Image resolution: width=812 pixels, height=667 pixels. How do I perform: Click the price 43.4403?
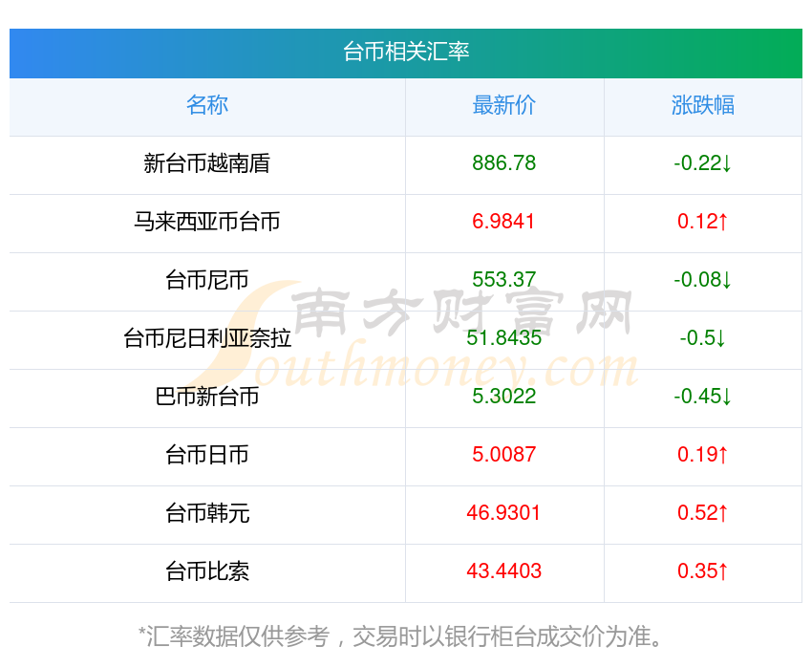click(x=503, y=571)
